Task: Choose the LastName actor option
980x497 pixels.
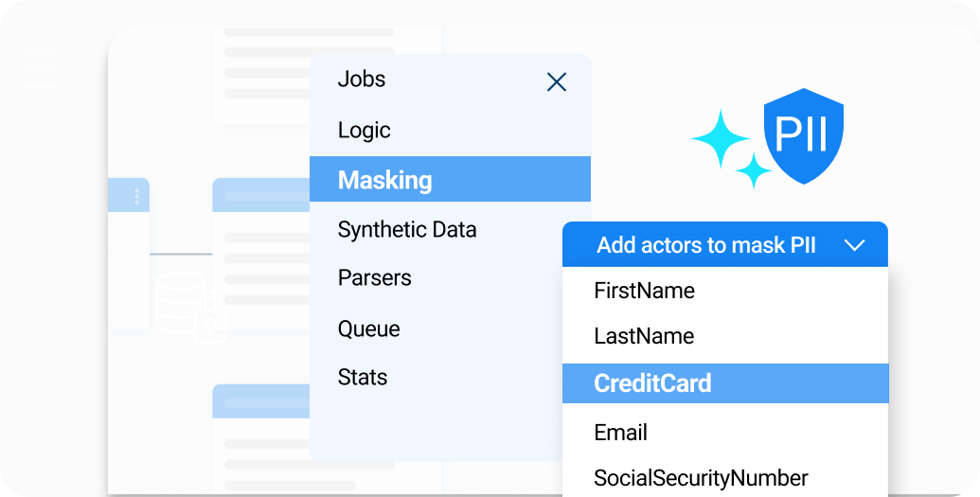Action: pyautogui.click(x=644, y=336)
